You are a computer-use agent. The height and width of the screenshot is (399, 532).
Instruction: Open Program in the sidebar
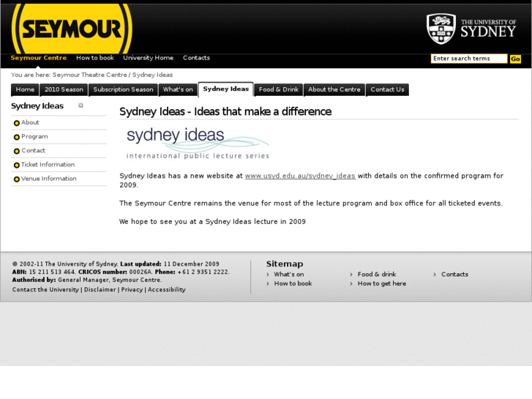coord(34,136)
